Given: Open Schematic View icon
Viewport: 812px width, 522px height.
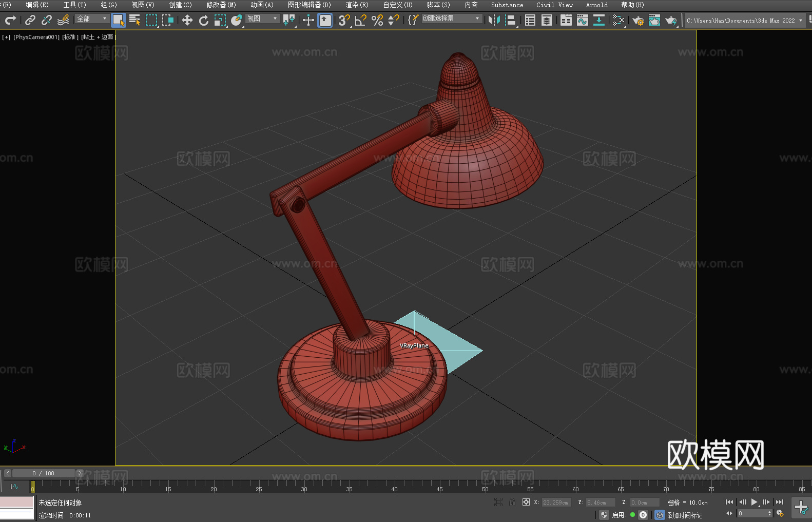Looking at the screenshot, I should pyautogui.click(x=618, y=20).
